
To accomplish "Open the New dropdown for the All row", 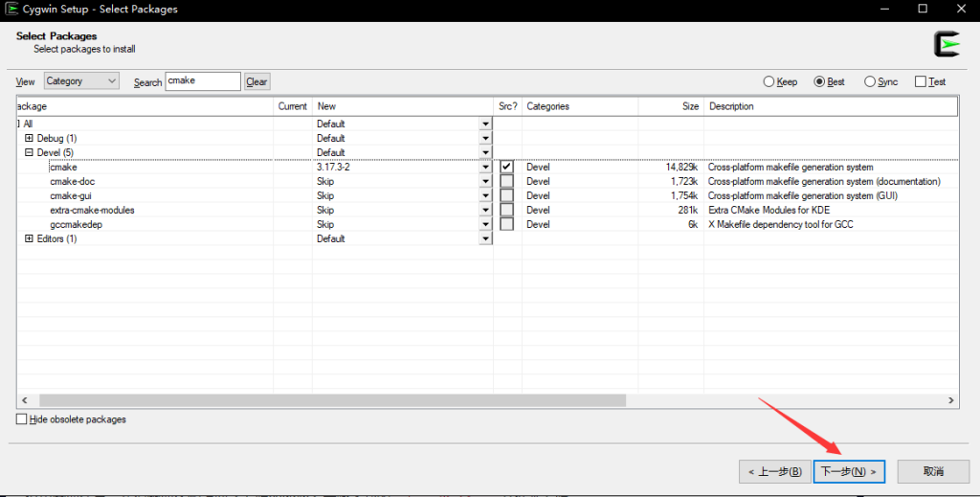I will pyautogui.click(x=485, y=124).
